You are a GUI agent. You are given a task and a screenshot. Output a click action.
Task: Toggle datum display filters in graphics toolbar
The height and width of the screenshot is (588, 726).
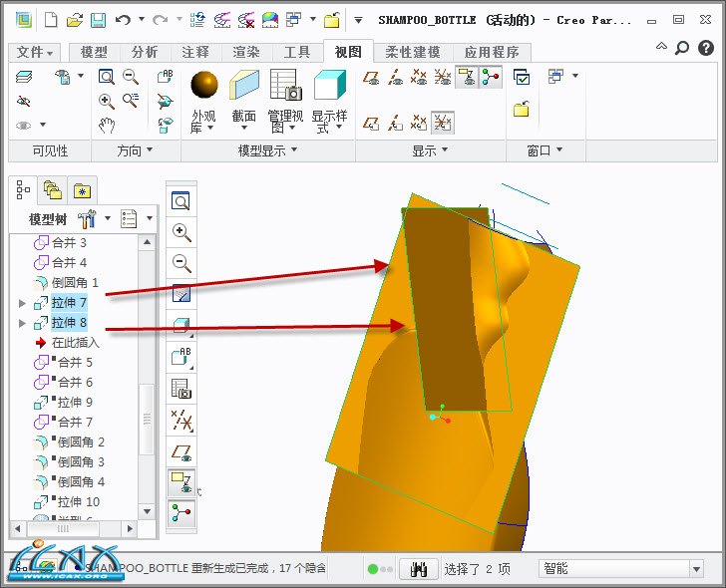tap(181, 420)
